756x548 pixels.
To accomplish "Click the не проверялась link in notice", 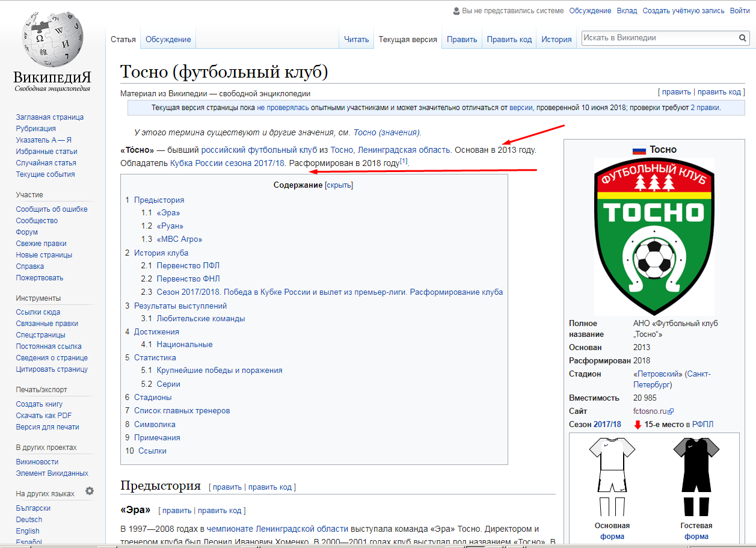I will [283, 108].
